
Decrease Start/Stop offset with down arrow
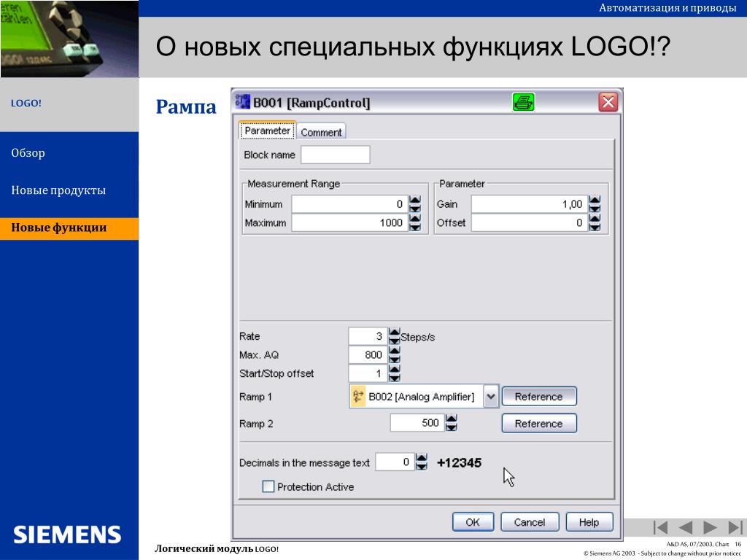click(395, 378)
